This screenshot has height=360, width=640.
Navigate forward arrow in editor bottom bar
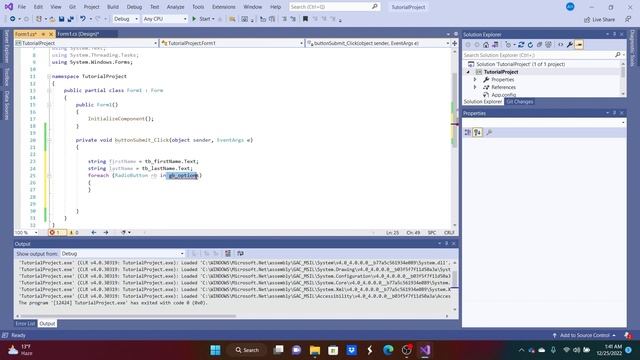point(106,232)
